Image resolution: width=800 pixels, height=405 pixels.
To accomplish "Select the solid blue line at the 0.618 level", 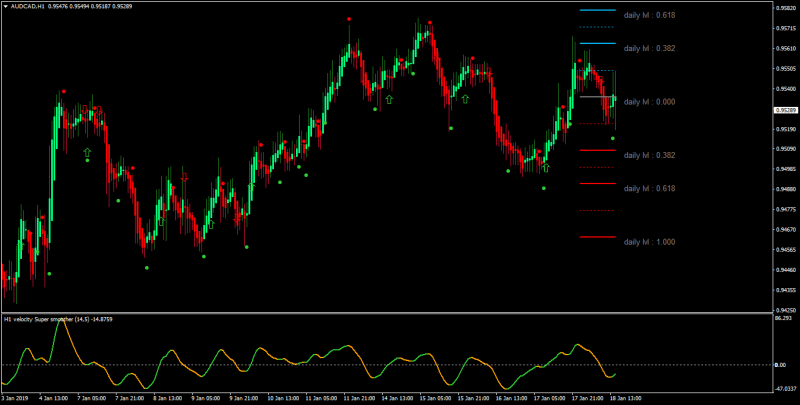I will 597,10.
